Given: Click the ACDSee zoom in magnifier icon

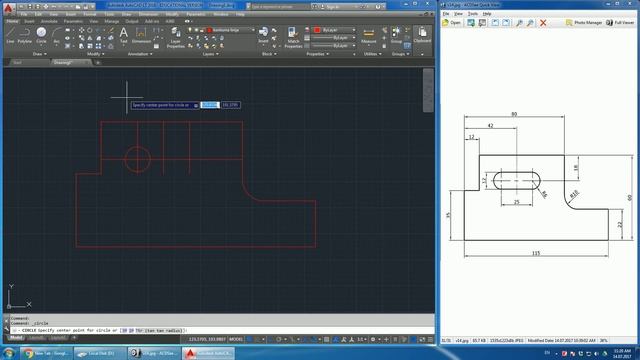Looking at the screenshot, I should point(519,23).
